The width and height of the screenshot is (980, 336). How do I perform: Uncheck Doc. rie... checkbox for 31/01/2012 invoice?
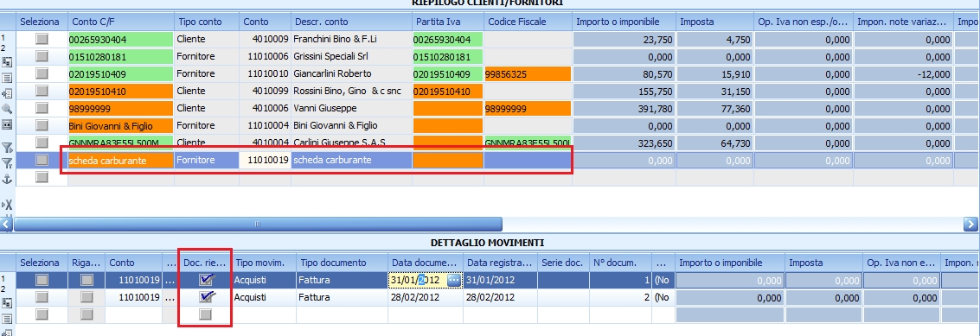click(x=206, y=280)
